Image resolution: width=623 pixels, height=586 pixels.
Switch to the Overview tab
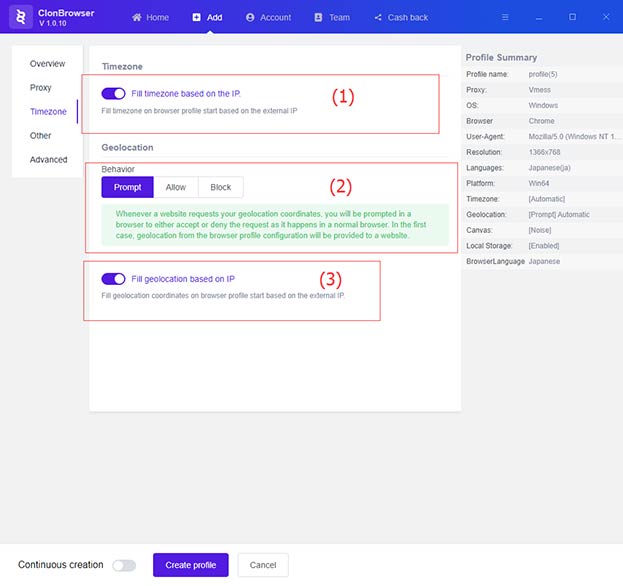[47, 64]
